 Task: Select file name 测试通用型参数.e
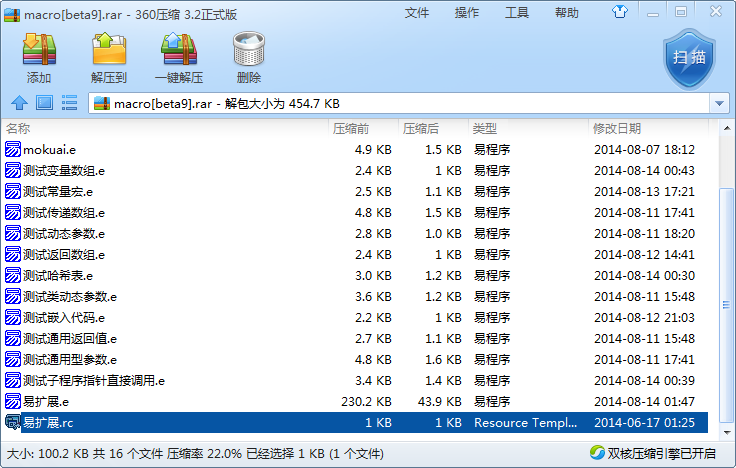[x=70, y=360]
